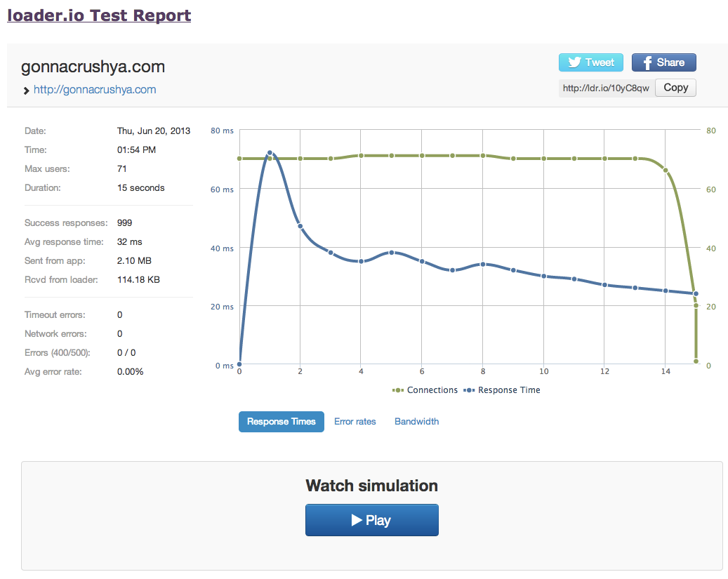Click the Facebook Share button
The height and width of the screenshot is (579, 728).
[663, 62]
